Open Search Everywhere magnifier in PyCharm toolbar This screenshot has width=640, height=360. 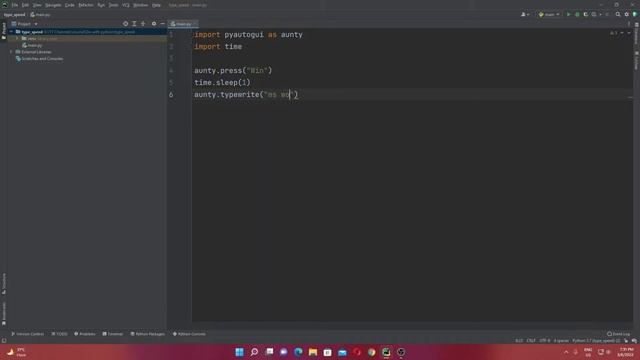618,14
